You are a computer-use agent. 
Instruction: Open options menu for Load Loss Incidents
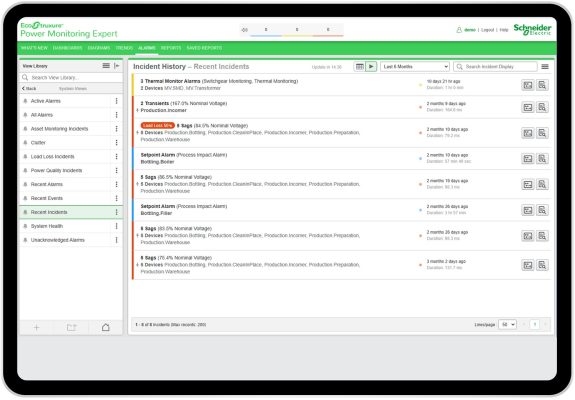[116, 157]
